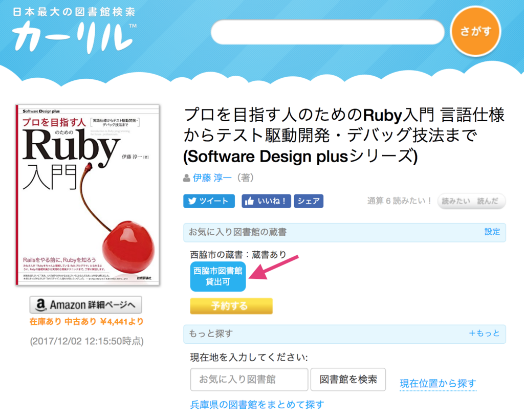The height and width of the screenshot is (420, 524).
Task: Click the シェア button
Action: click(309, 201)
